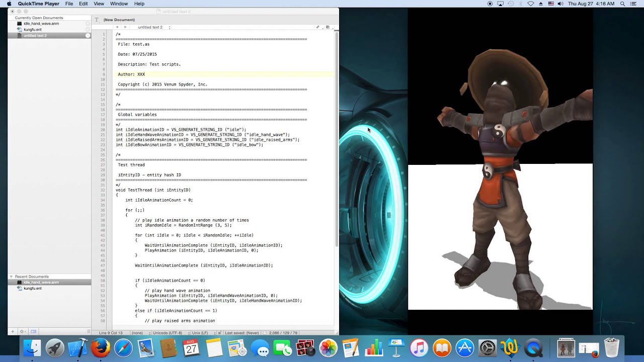Open Safari from the Dock
Image resolution: width=644 pixels, height=362 pixels.
click(x=123, y=348)
